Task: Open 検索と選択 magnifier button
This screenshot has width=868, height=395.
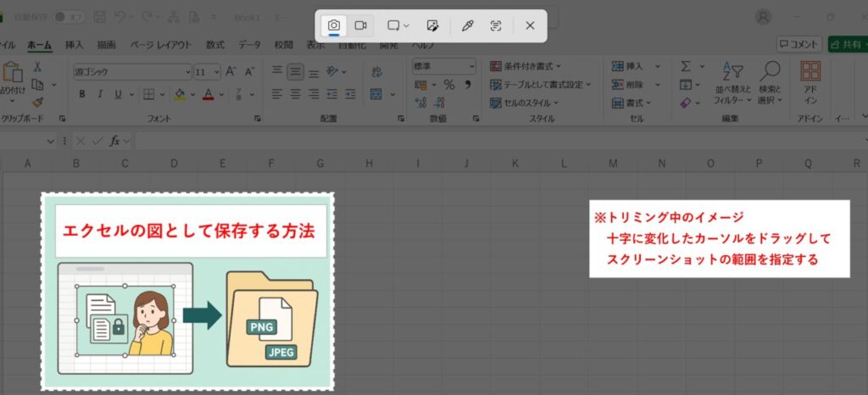Action: tap(770, 84)
